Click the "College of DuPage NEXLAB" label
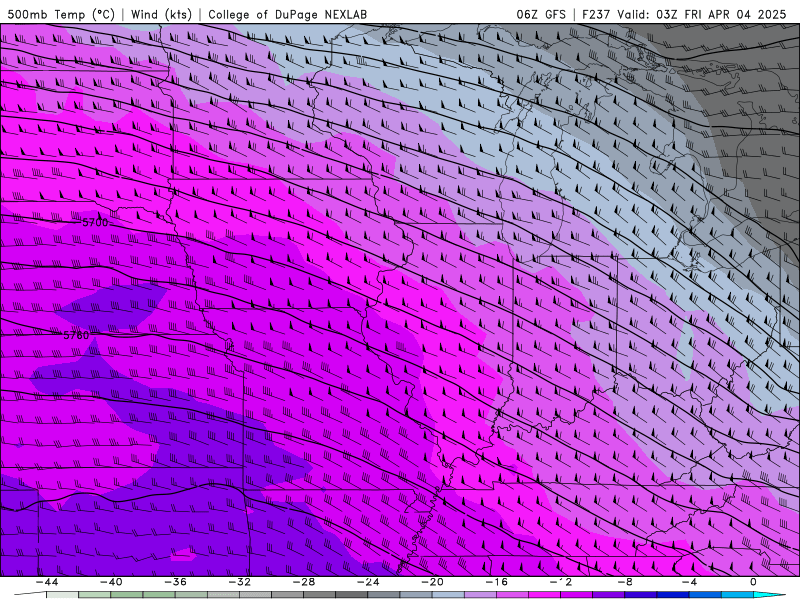 click(287, 14)
